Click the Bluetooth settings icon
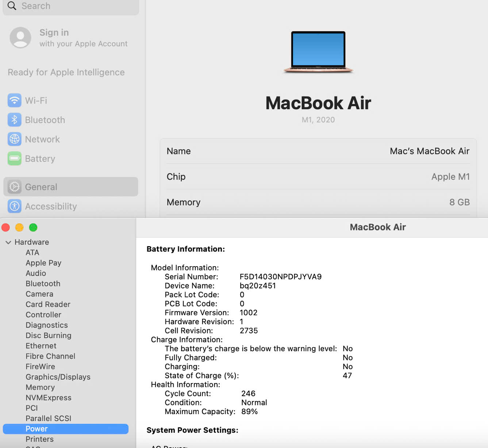The image size is (488, 448). tap(14, 120)
